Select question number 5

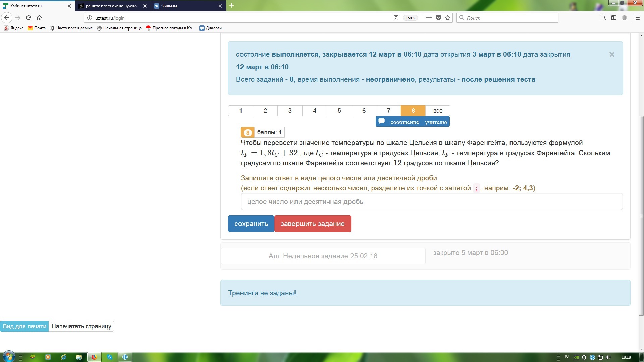[339, 111]
